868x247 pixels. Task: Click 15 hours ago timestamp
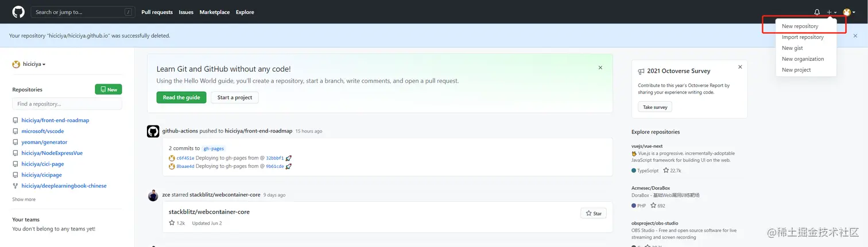pyautogui.click(x=309, y=131)
